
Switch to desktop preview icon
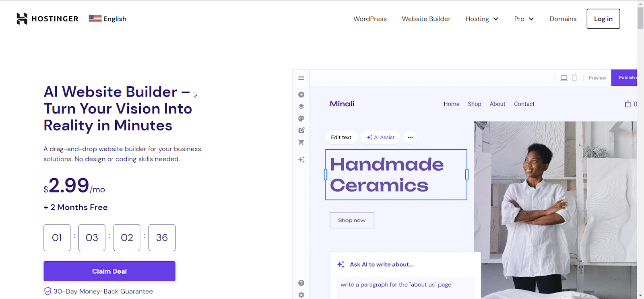tap(564, 78)
